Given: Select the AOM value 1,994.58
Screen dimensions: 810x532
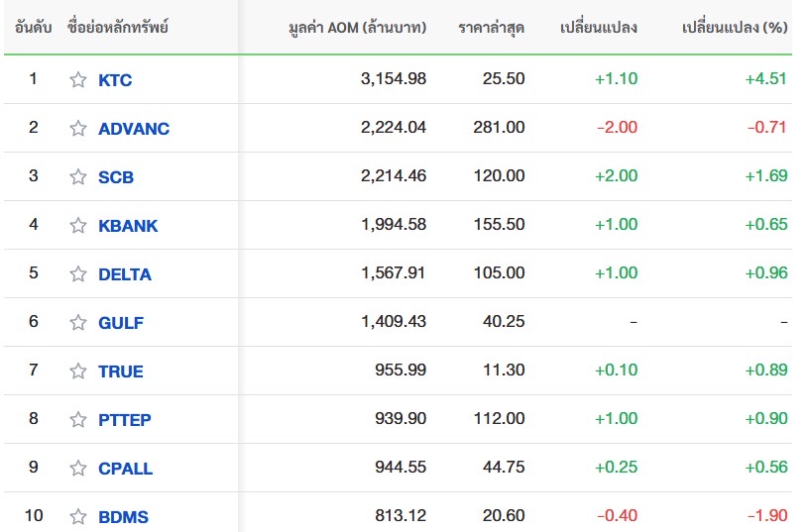Looking at the screenshot, I should [394, 224].
